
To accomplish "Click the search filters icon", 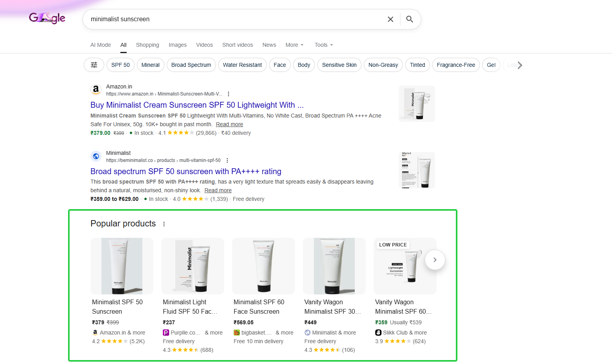I will (94, 65).
